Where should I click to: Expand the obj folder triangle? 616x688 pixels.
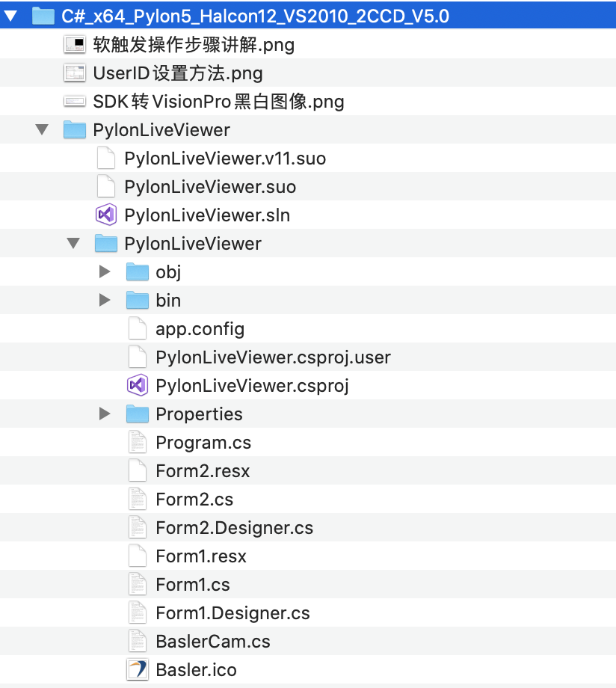click(105, 271)
